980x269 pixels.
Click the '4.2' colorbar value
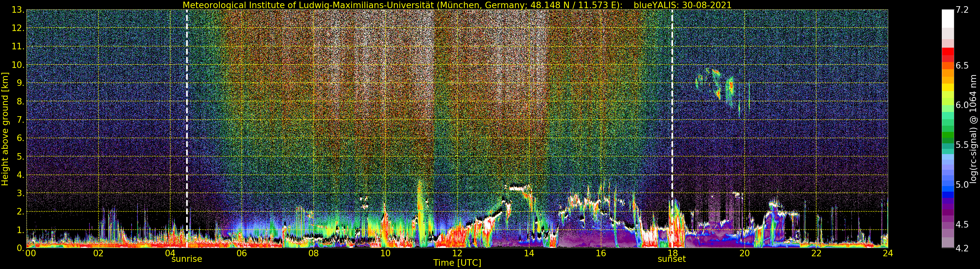[x=962, y=248]
